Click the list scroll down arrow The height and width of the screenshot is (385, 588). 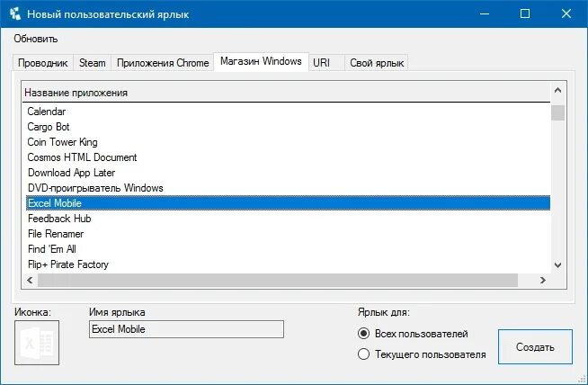(x=557, y=265)
